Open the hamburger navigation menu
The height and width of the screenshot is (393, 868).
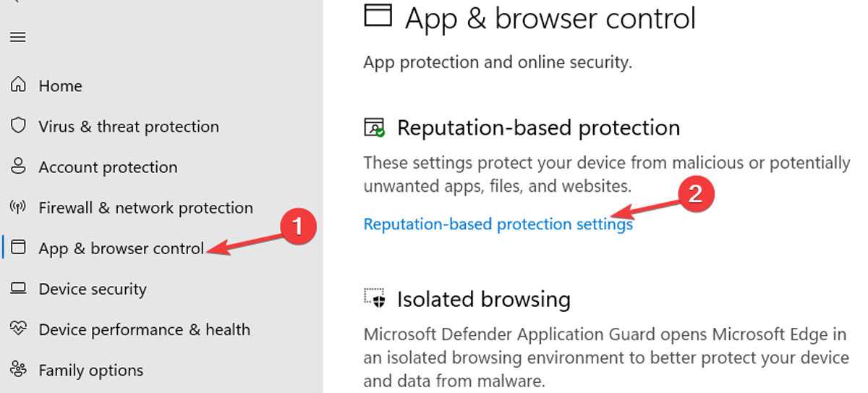[x=18, y=37]
